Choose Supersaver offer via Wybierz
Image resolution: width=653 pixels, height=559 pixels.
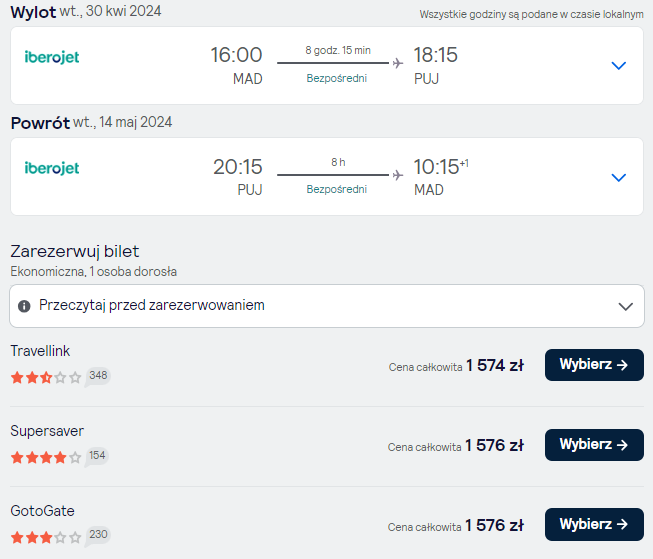pyautogui.click(x=594, y=445)
